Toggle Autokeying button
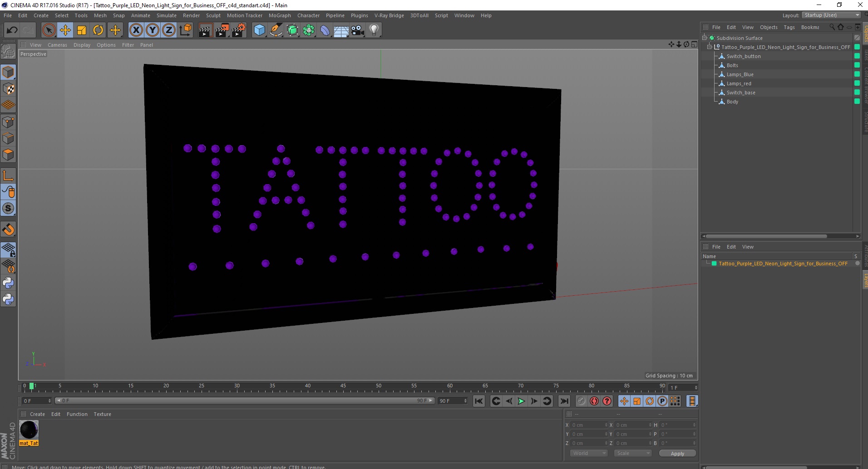The height and width of the screenshot is (469, 868). tap(594, 401)
